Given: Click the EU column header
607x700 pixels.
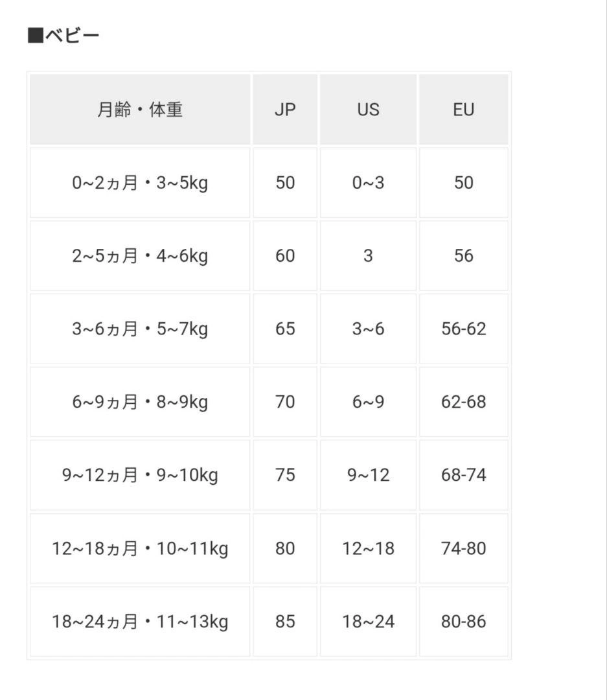Looking at the screenshot, I should 464,110.
